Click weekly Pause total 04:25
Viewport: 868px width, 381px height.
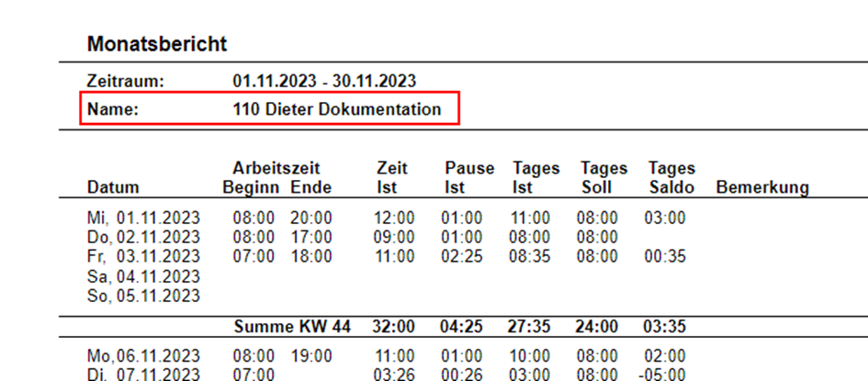pos(461,327)
